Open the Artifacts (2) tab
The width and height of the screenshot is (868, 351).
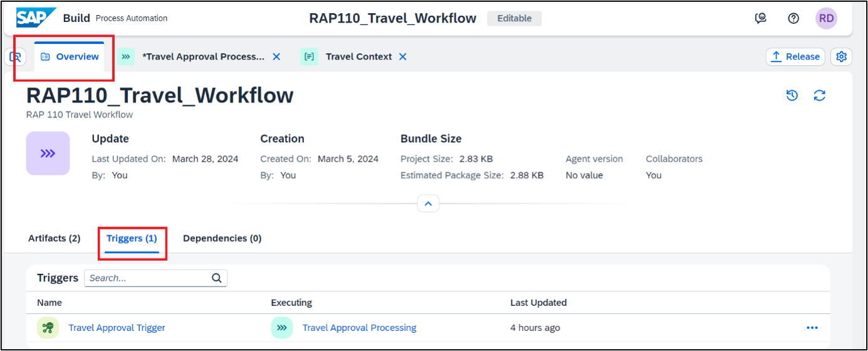pos(55,238)
